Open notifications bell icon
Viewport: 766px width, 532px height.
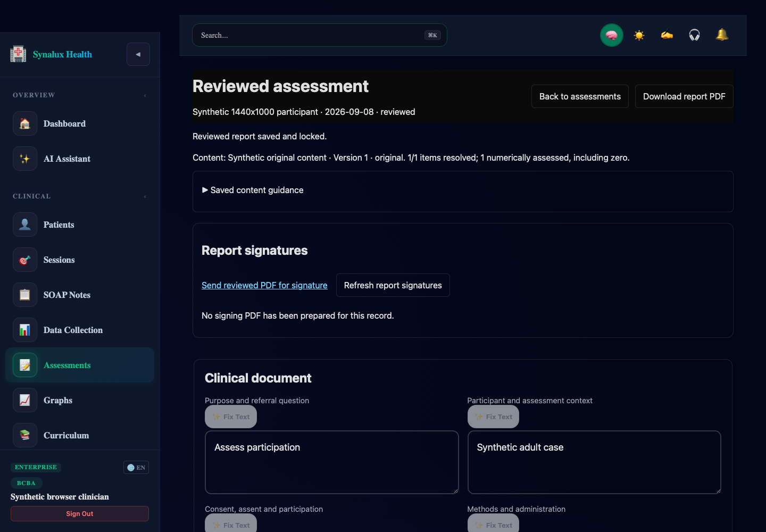(x=722, y=35)
